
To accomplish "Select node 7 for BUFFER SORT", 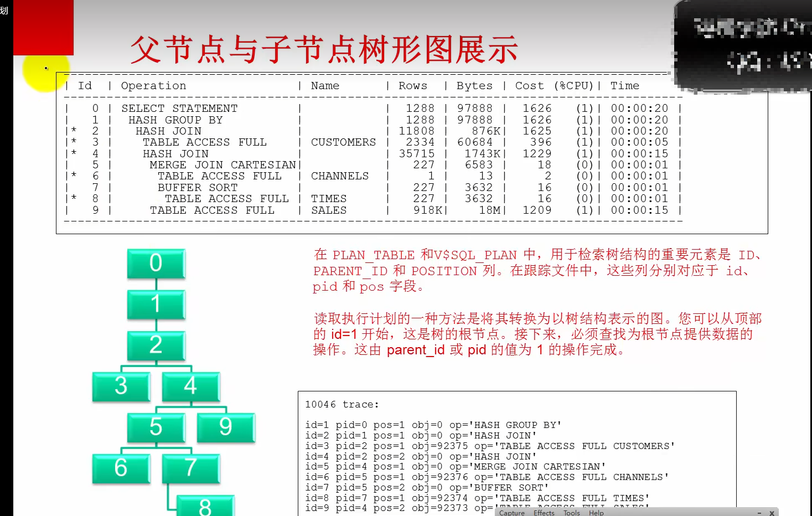I will [x=190, y=468].
